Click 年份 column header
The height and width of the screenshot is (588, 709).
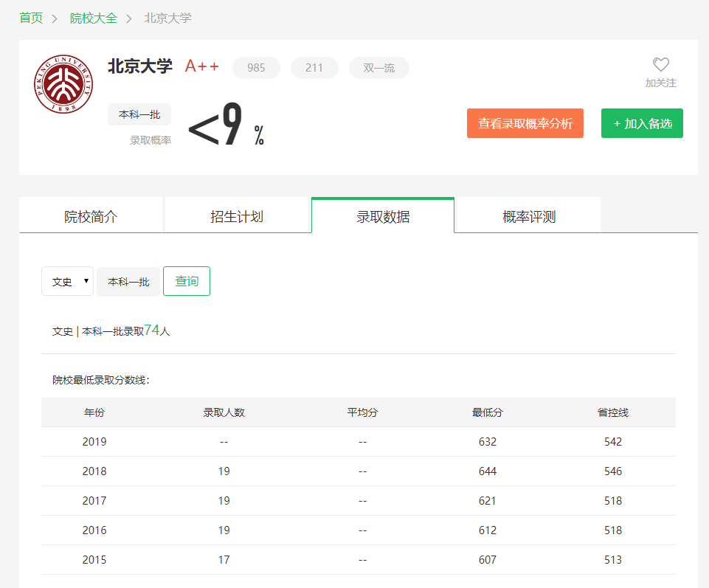[x=94, y=412]
